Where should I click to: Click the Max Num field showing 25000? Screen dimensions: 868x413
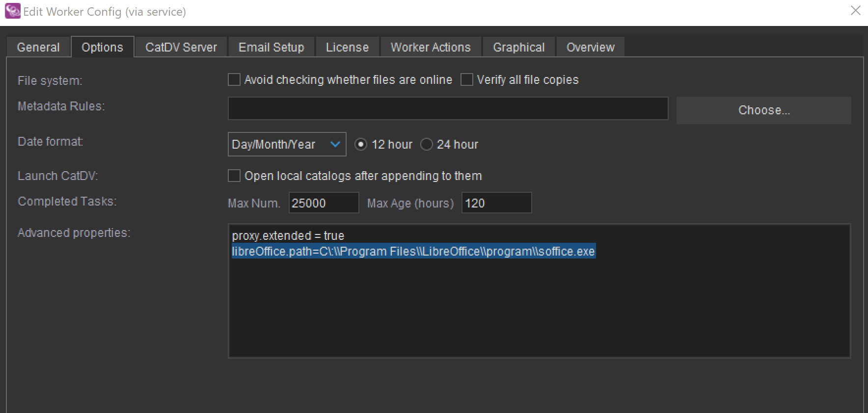tap(324, 203)
